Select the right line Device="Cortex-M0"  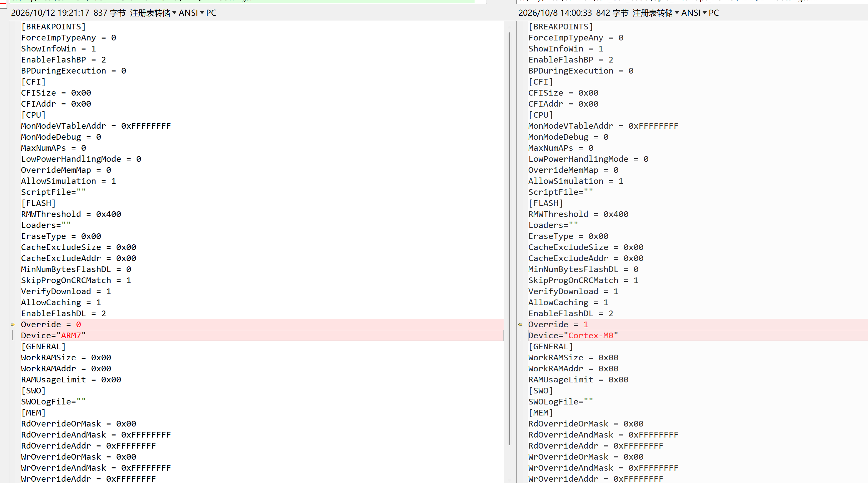tap(698, 336)
